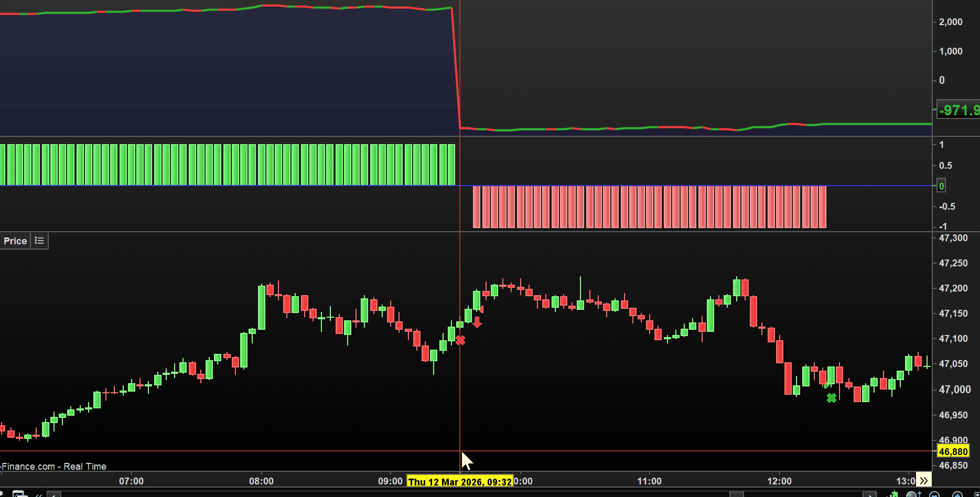Click the 12:00 time axis label

click(779, 481)
